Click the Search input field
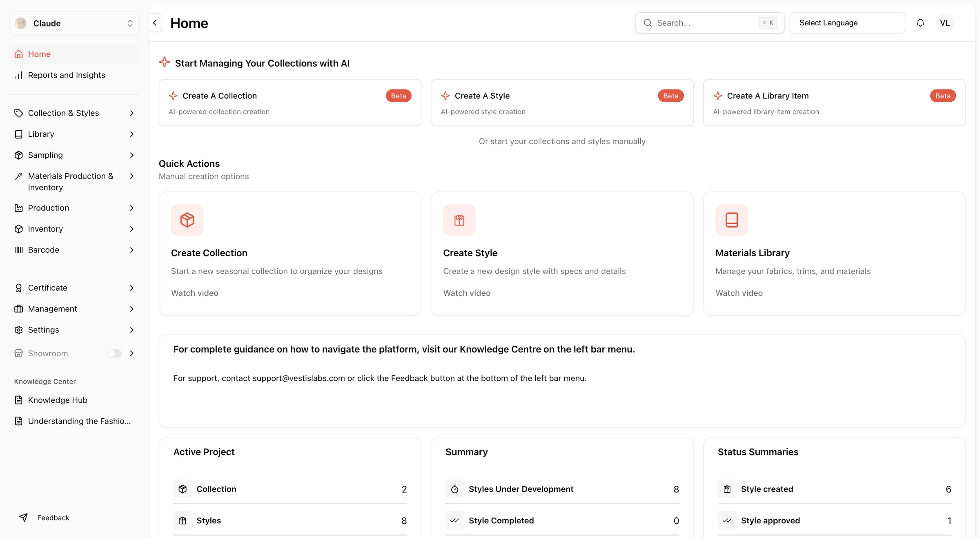 (710, 23)
